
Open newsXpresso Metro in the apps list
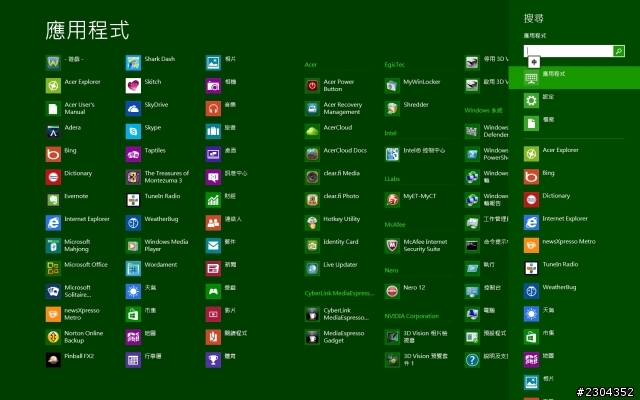pyautogui.click(x=73, y=314)
